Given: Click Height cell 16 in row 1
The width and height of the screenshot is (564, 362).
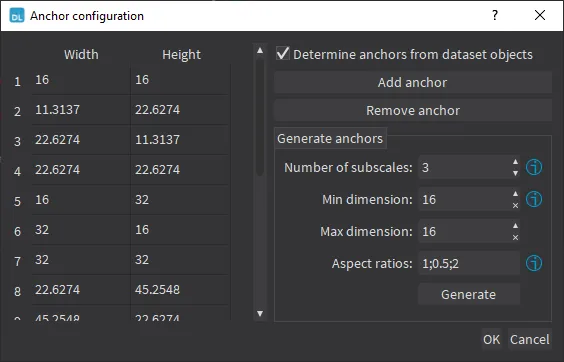Looking at the screenshot, I should tap(180, 80).
